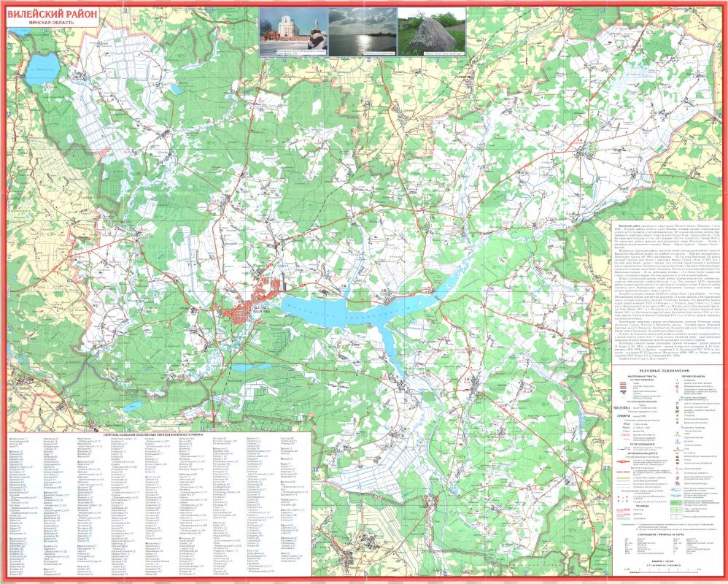Click the ПУТИ СООБЩЕНИЯ legend section heading

tap(637, 442)
